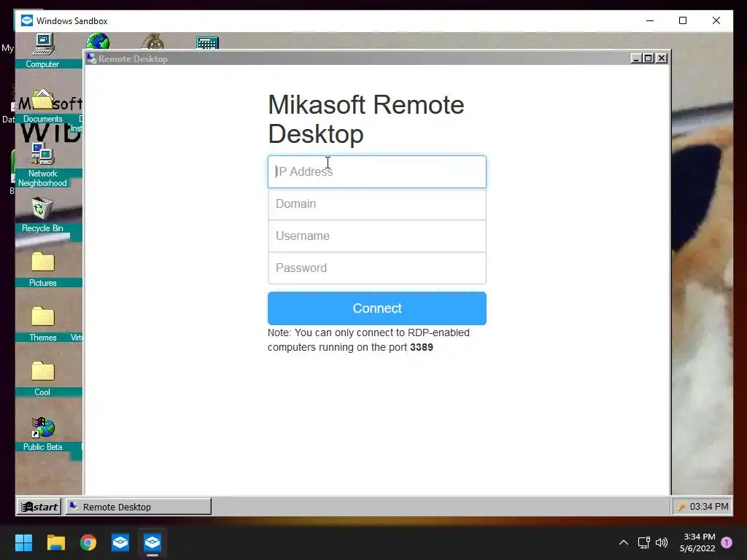This screenshot has width=747, height=560.
Task: Open the start menu button
Action: coord(39,507)
